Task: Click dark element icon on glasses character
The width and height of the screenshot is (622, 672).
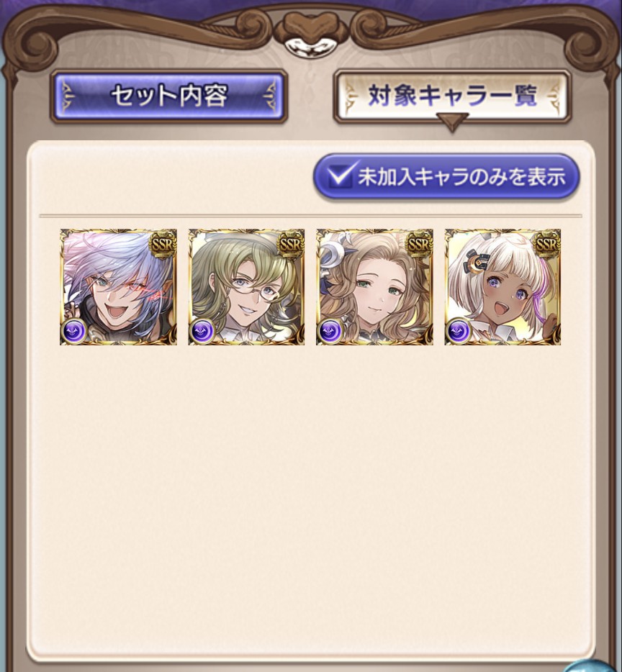Action: [x=202, y=330]
